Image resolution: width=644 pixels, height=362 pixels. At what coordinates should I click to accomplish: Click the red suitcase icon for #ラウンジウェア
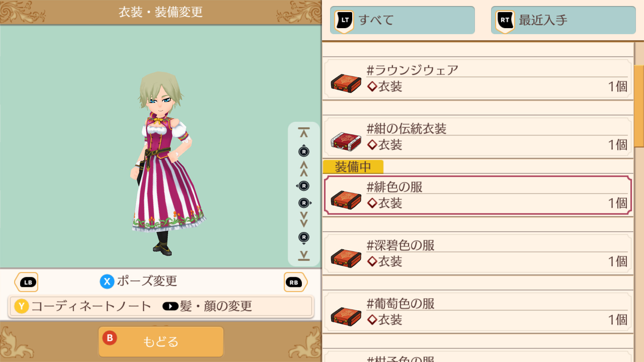tap(346, 83)
